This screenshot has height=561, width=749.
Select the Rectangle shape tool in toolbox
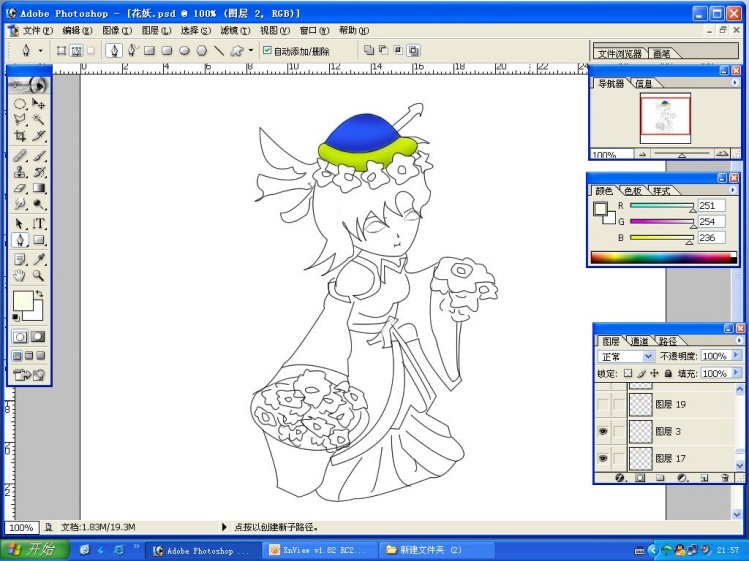tap(38, 240)
